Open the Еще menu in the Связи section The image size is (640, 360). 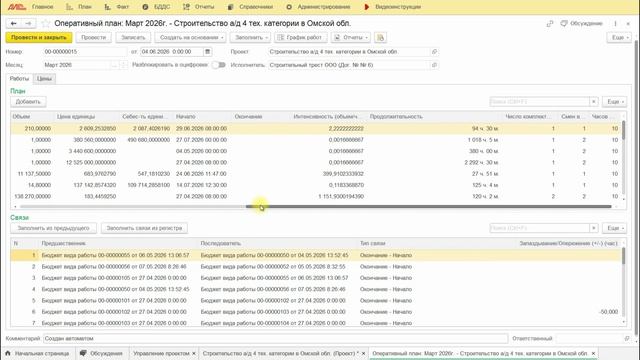615,228
